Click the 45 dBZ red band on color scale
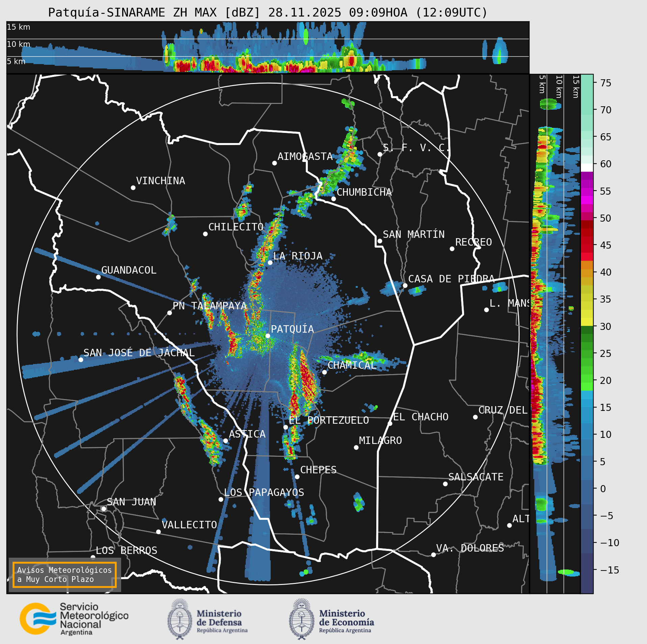 click(x=587, y=245)
